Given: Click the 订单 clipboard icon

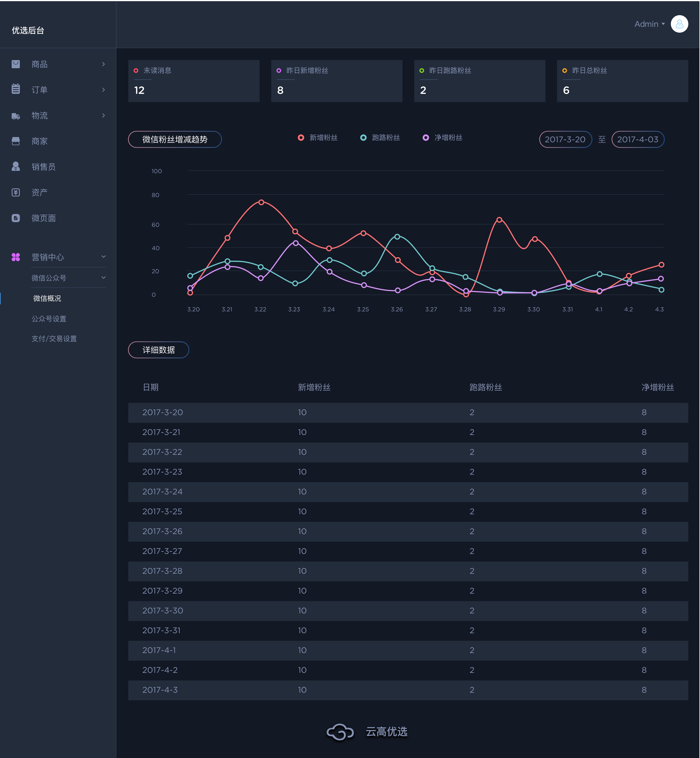Looking at the screenshot, I should pos(16,89).
